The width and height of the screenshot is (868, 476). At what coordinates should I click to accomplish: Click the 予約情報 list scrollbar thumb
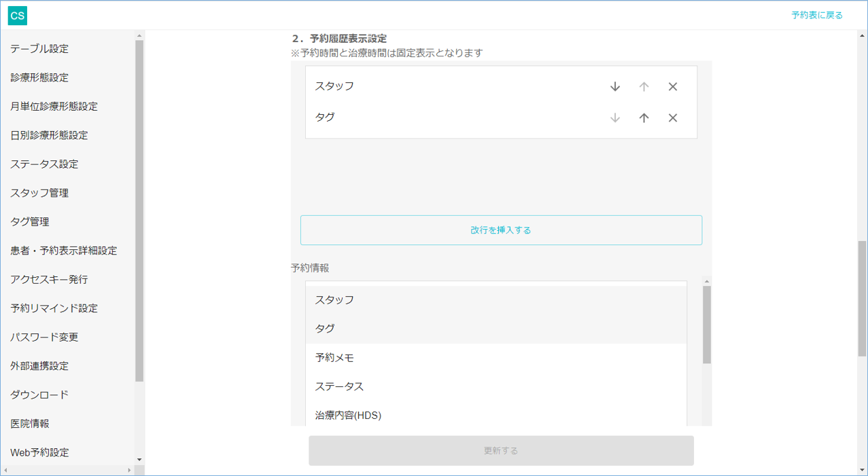pos(707,325)
